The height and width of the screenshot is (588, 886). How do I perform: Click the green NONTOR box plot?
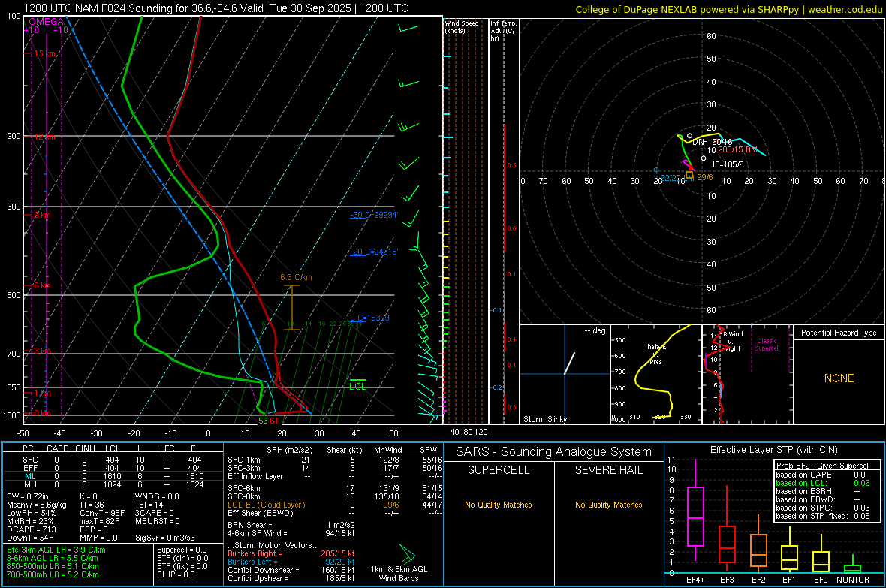(x=852, y=564)
